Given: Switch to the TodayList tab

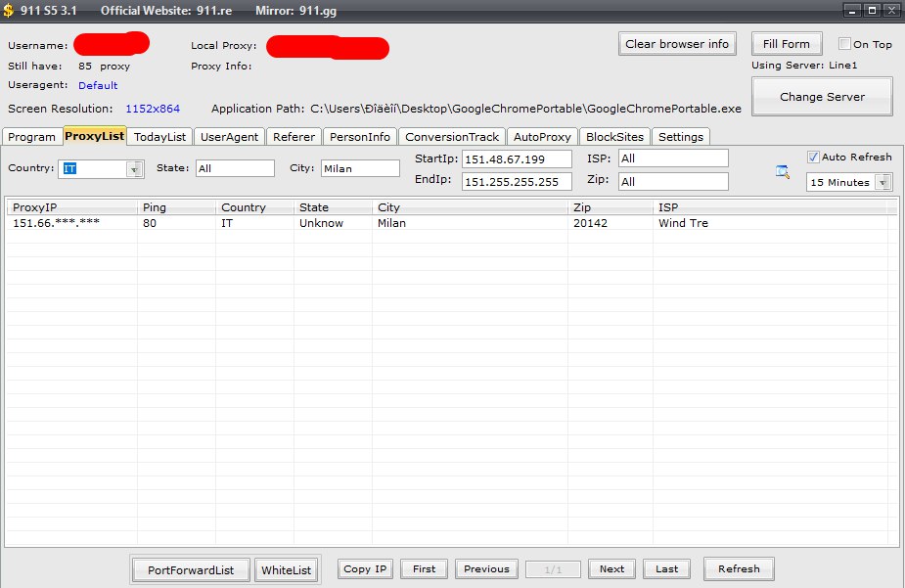Looking at the screenshot, I should tap(159, 137).
